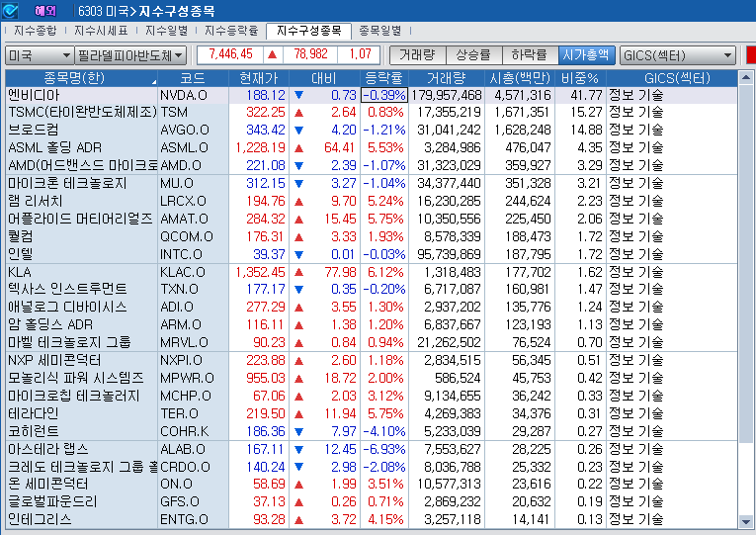Viewport: 756px width, 535px height.
Task: Open the 미국 country dropdown
Action: 40,55
